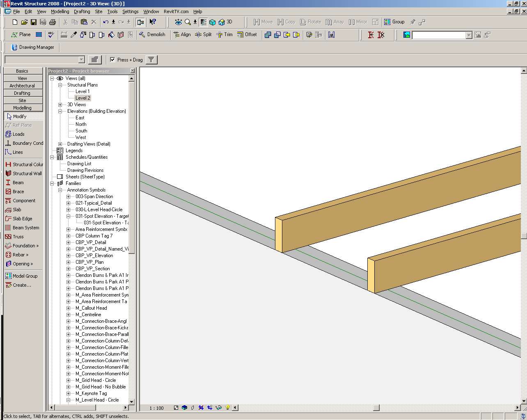Collapse the Structural Plans node
Image resolution: width=527 pixels, height=420 pixels.
click(60, 85)
